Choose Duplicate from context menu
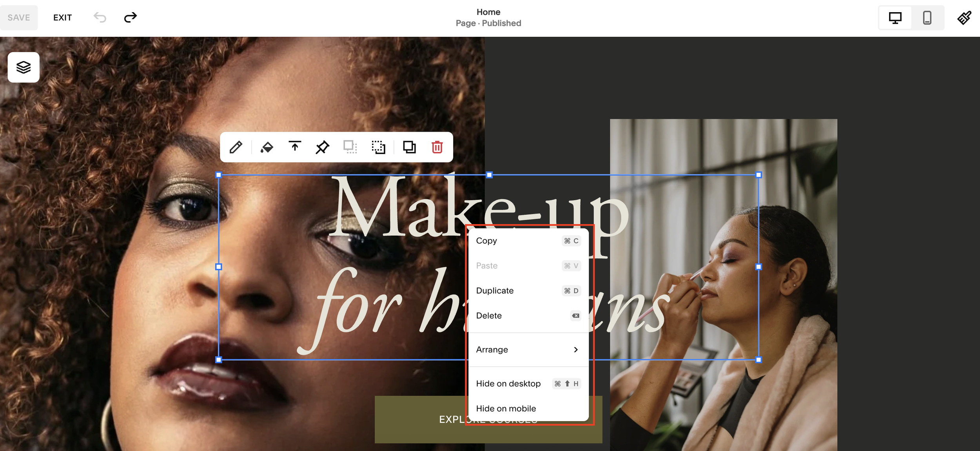This screenshot has height=451, width=980. [495, 291]
